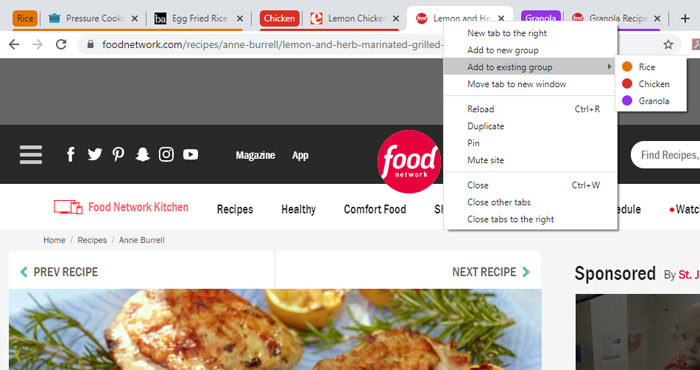
Task: Close the Lemon Chicken tab
Action: click(x=396, y=19)
